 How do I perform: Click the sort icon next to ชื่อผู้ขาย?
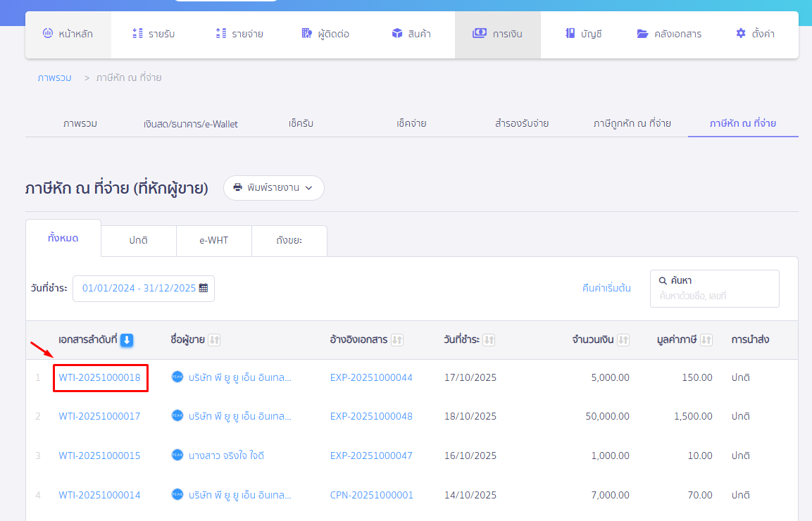[x=215, y=340]
